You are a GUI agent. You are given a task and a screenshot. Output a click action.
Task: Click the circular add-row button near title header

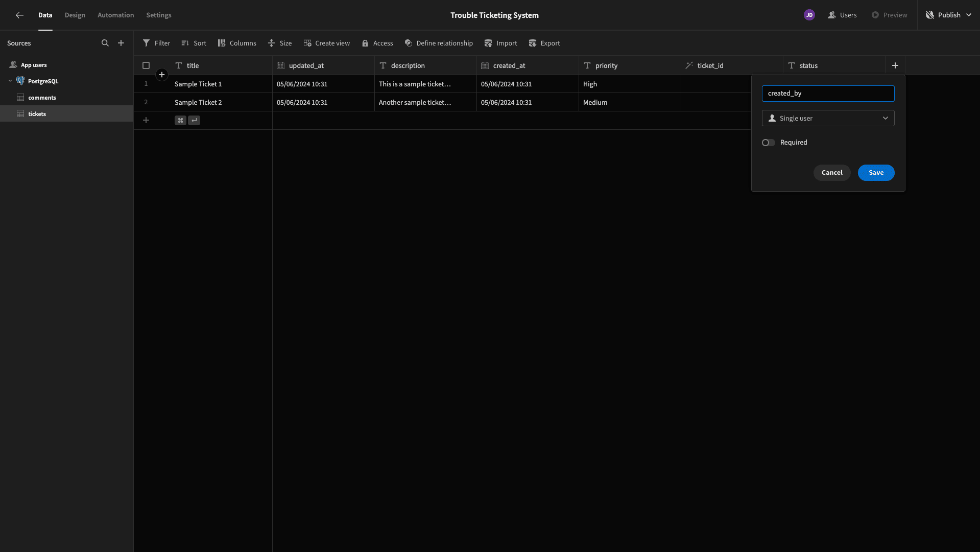pyautogui.click(x=162, y=75)
